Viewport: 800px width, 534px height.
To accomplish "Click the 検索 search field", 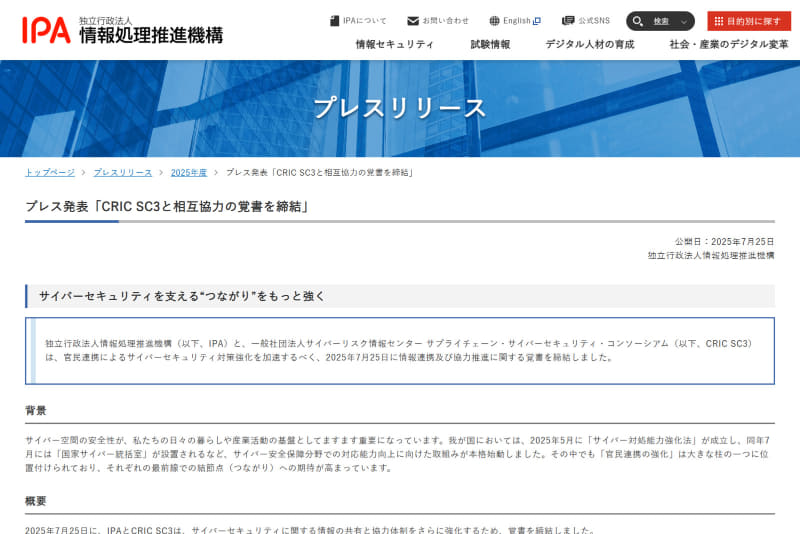I will tap(660, 21).
